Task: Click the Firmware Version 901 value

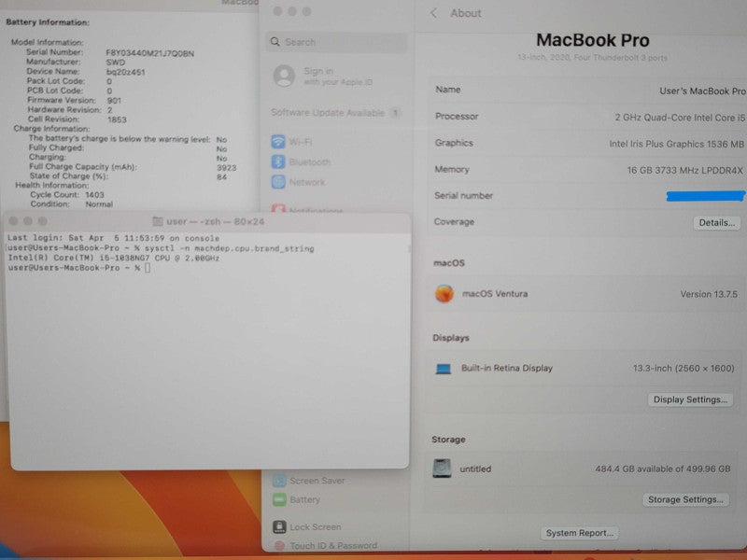Action: click(x=114, y=101)
